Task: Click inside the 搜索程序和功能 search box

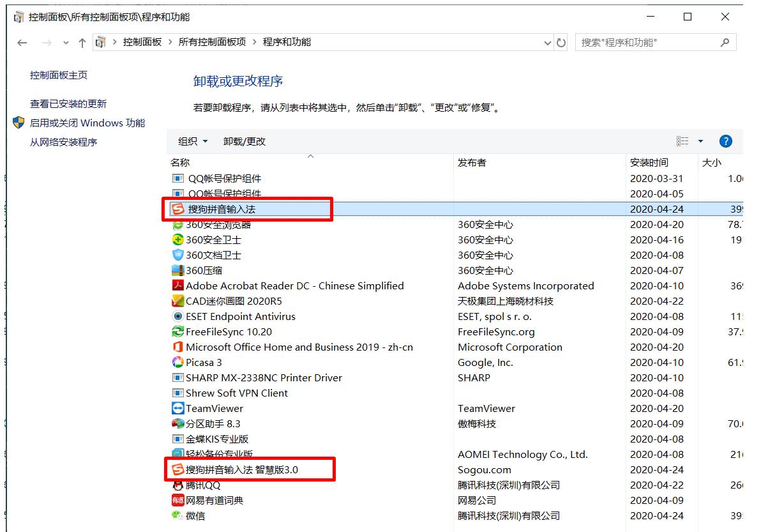Action: [645, 42]
